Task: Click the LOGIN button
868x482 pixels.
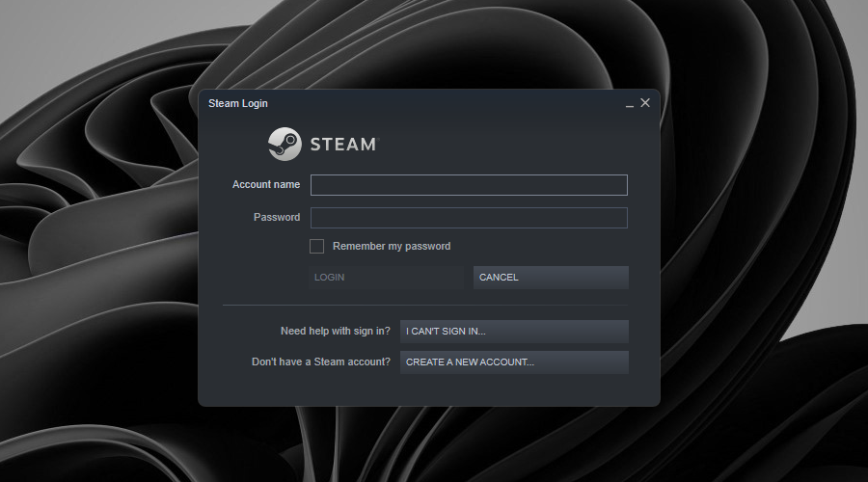Action: [387, 278]
